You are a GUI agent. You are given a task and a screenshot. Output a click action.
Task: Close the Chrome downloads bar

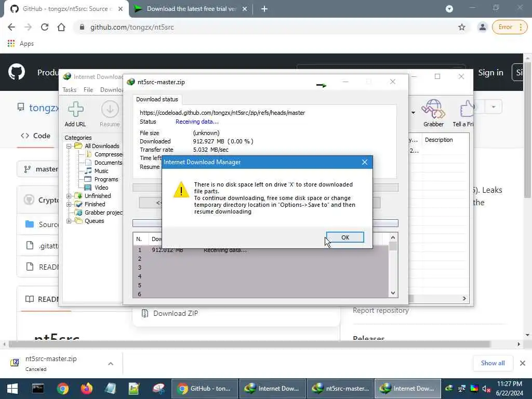[523, 363]
